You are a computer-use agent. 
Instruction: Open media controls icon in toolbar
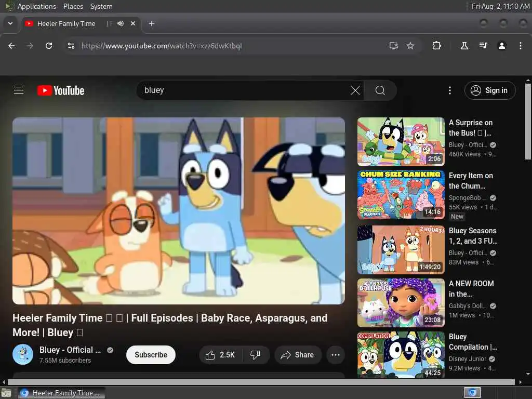483,46
